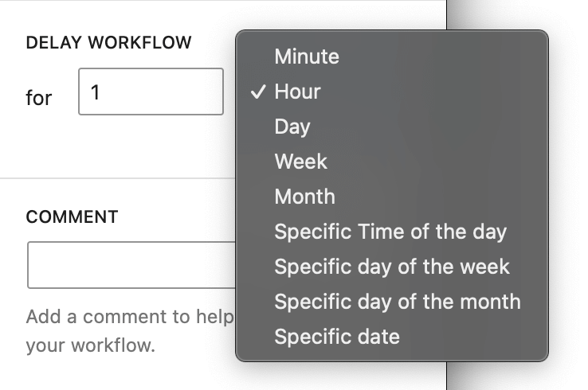Select Week in the dropdown list

[x=300, y=162]
